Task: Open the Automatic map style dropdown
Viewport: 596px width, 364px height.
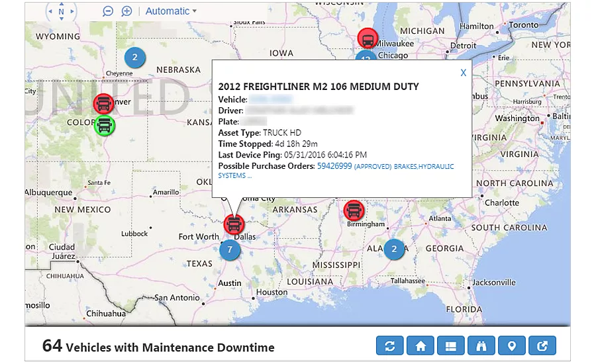Action: (x=171, y=11)
